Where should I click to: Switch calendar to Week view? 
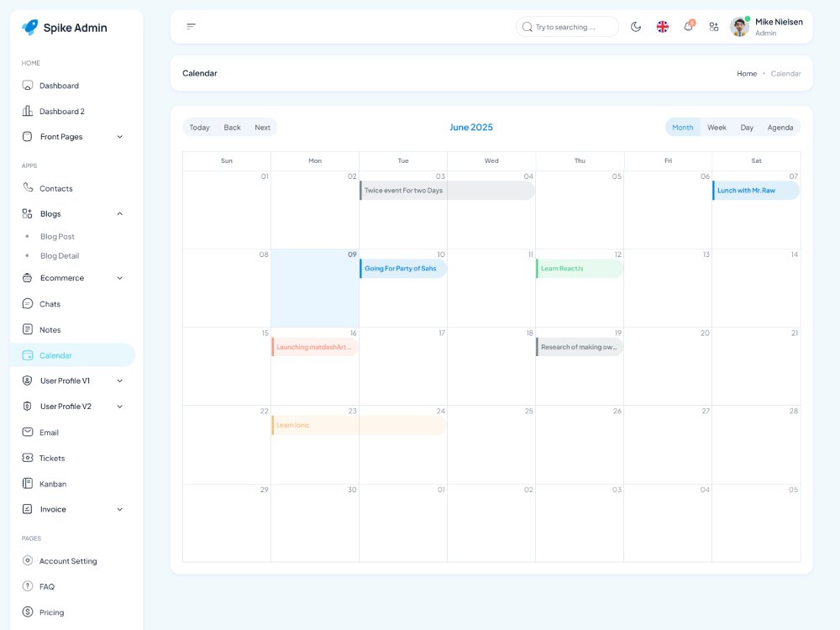[717, 127]
